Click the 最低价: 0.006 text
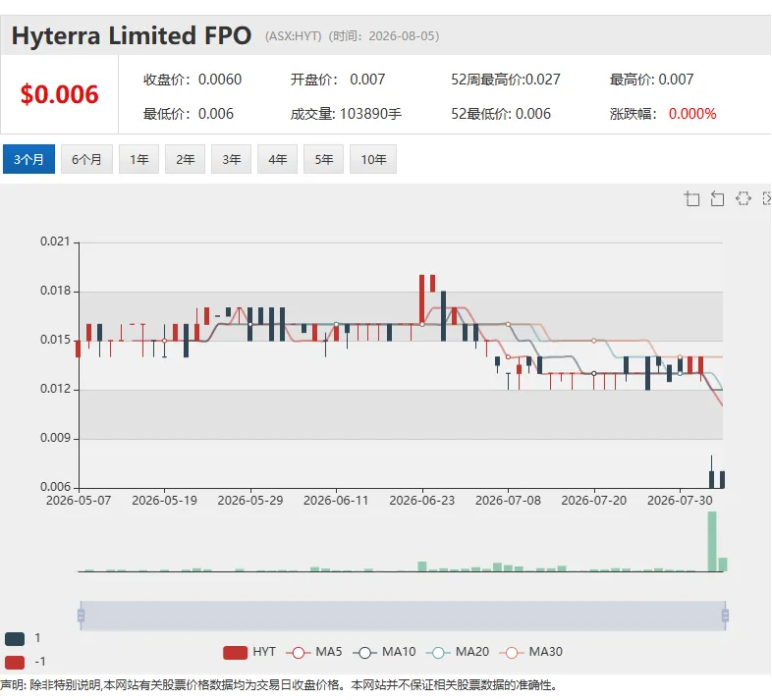772x700 pixels. point(188,114)
